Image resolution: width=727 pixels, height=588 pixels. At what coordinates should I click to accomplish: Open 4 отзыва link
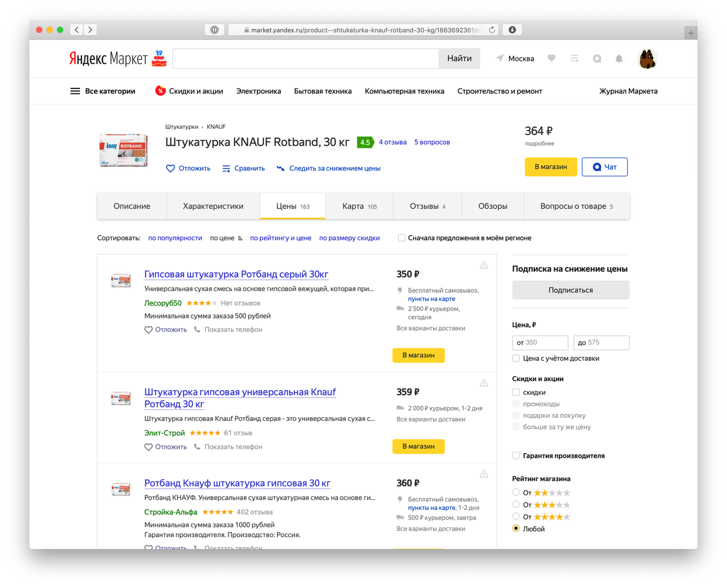point(393,142)
